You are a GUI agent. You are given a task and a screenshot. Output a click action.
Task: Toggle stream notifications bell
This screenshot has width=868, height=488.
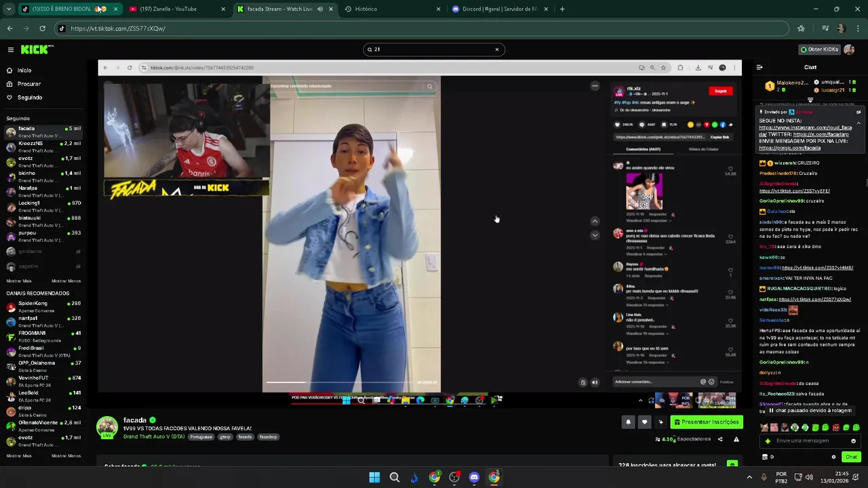coord(628,422)
